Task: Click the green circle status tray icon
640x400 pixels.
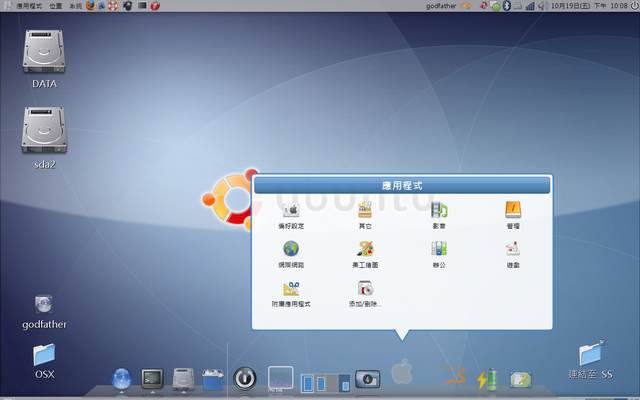Action: [495, 6]
